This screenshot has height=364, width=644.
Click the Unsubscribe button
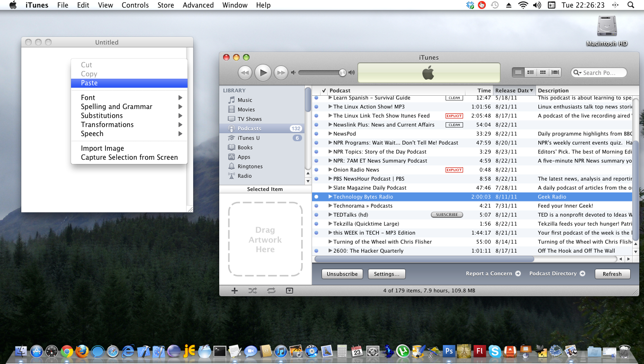tap(342, 274)
